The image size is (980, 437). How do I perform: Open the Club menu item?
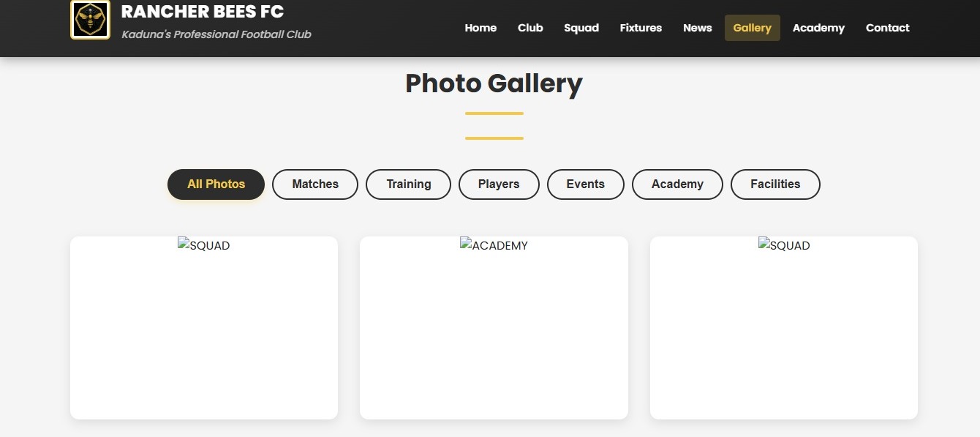click(x=530, y=28)
